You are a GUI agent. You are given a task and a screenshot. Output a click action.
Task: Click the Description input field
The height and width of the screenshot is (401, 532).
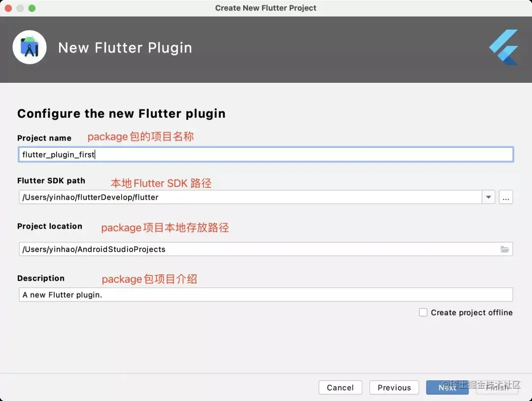[266, 295]
